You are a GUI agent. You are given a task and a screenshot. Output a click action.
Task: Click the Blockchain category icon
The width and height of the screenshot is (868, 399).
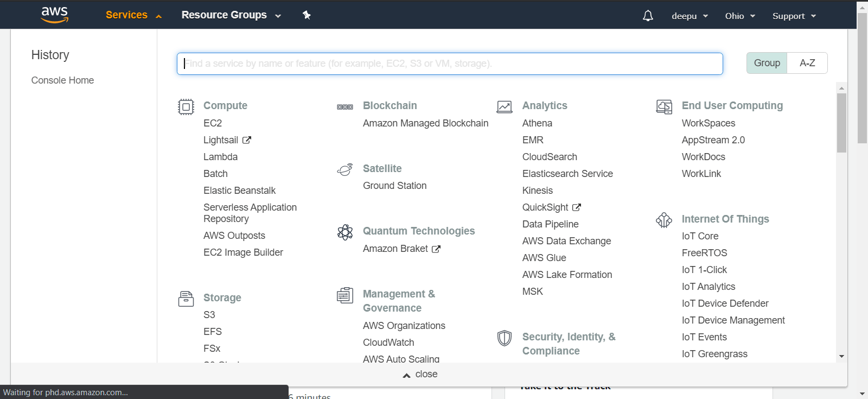[345, 107]
